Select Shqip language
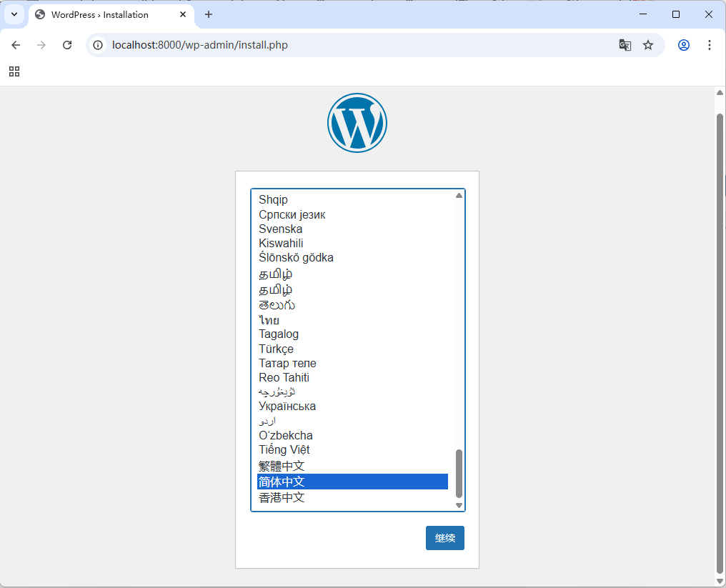The image size is (726, 588). coord(352,199)
